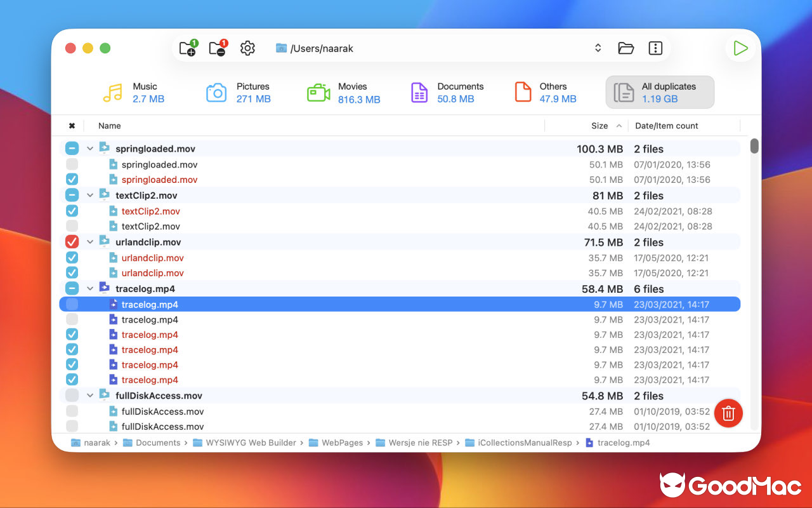The height and width of the screenshot is (508, 812).
Task: Click the vertical scrollbar thumb
Action: point(754,146)
